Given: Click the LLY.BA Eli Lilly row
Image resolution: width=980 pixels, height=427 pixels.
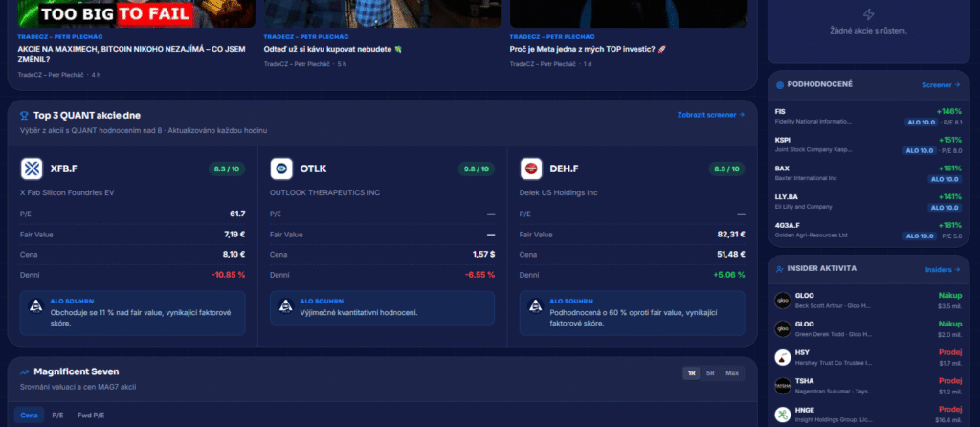Looking at the screenshot, I should [x=868, y=202].
